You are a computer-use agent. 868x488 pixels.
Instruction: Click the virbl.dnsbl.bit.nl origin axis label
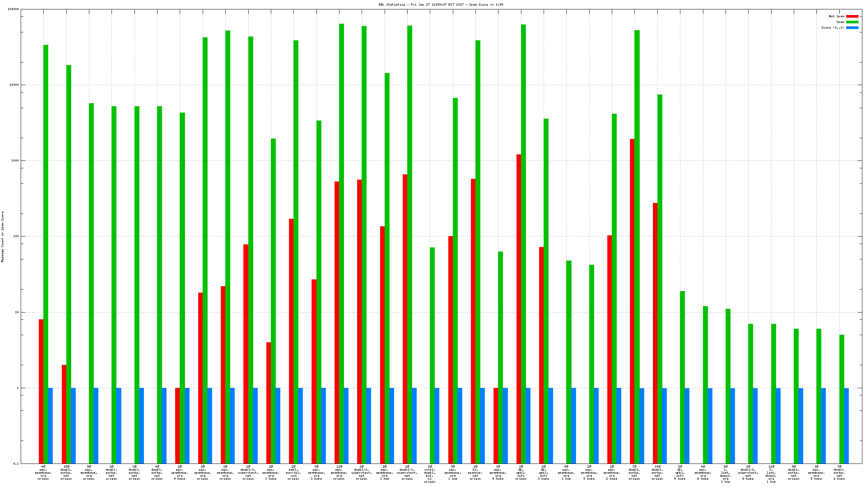point(430,474)
